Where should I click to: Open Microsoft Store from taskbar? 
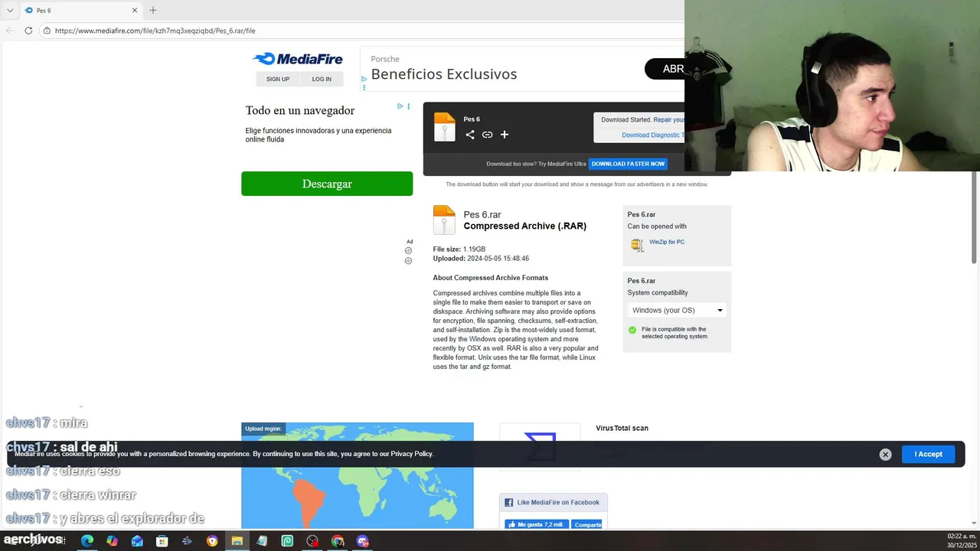162,541
